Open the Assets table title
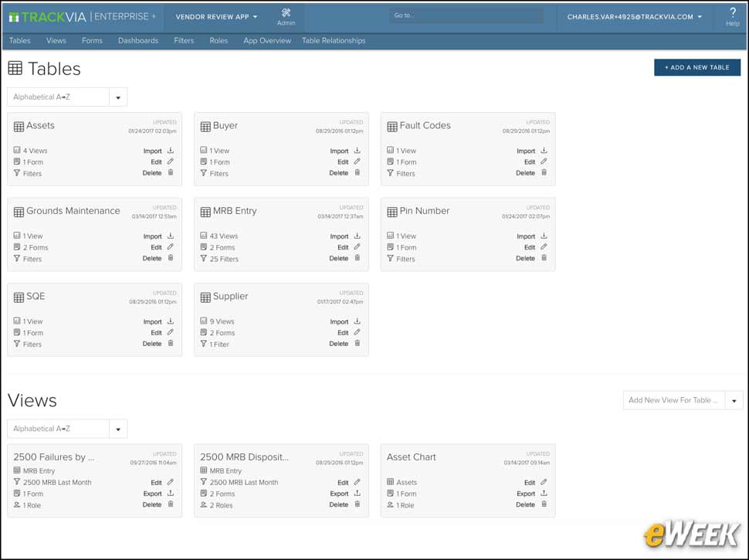 41,126
